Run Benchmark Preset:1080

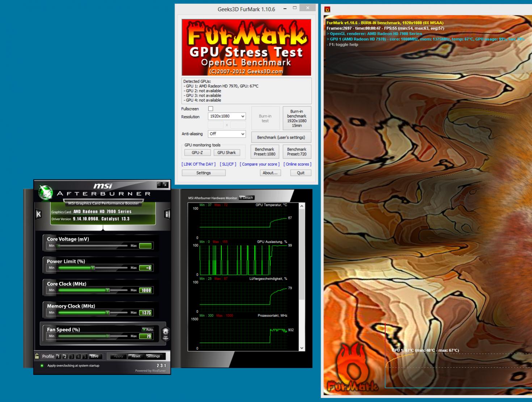click(265, 152)
